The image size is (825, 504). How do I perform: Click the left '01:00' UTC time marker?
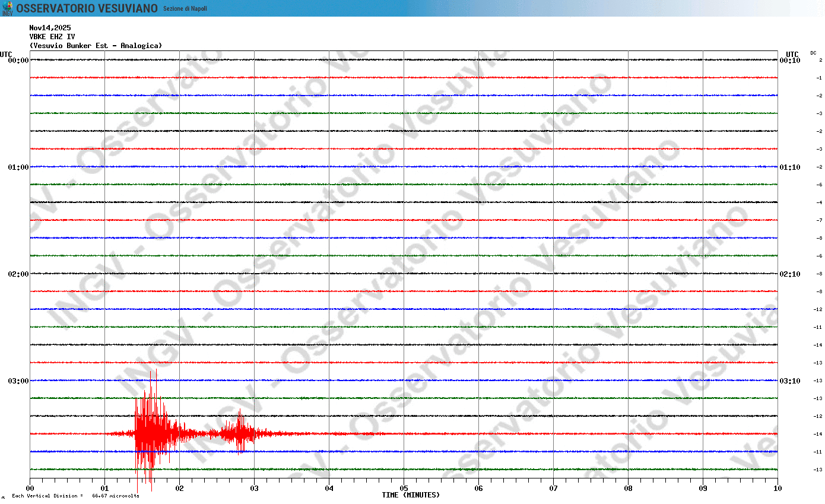[x=18, y=167]
